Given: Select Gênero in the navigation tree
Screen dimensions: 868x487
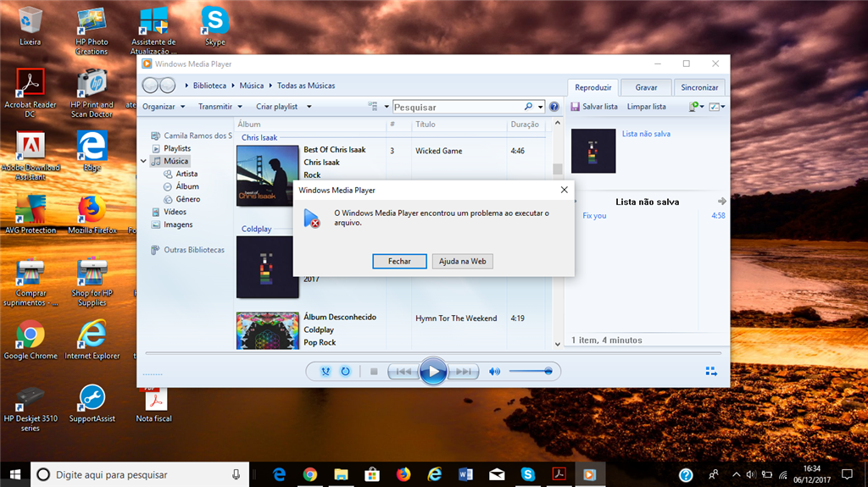Looking at the screenshot, I should pyautogui.click(x=187, y=199).
